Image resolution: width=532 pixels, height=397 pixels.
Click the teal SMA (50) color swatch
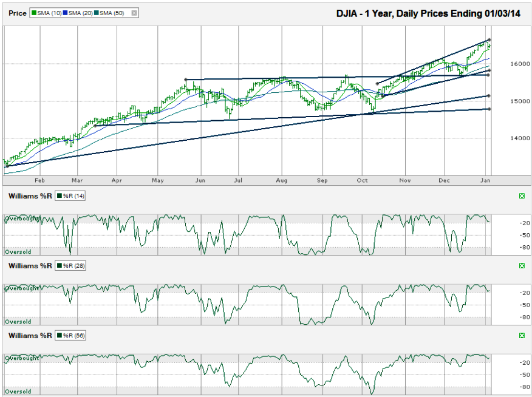pyautogui.click(x=96, y=13)
